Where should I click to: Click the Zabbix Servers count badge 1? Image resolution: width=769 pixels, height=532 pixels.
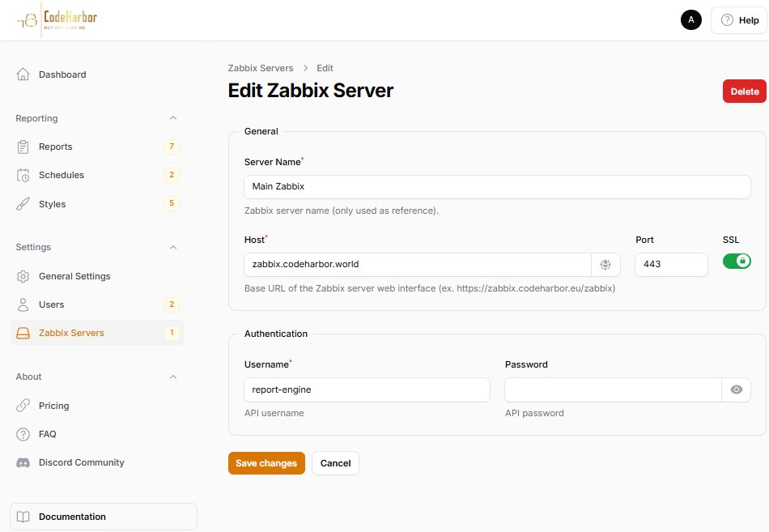click(x=172, y=333)
